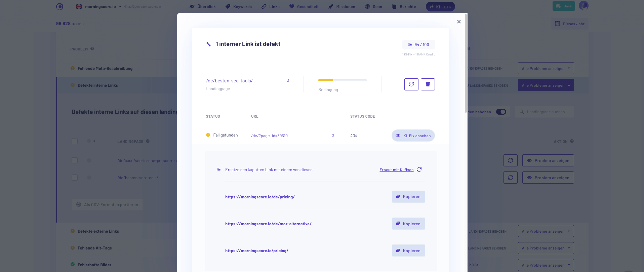This screenshot has width=644, height=272.
Task: Open the background /de/besten-seo-tools/ table link
Action: click(x=137, y=178)
